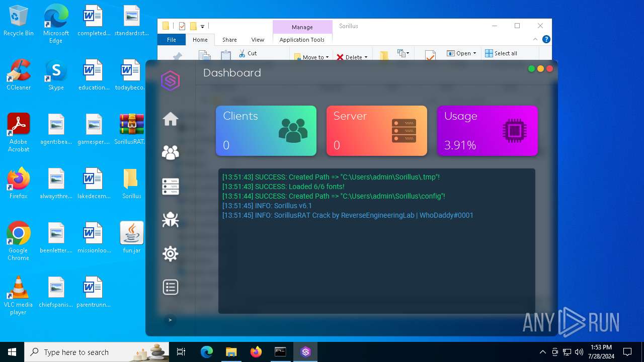Click the taskbar search box

tap(97, 352)
